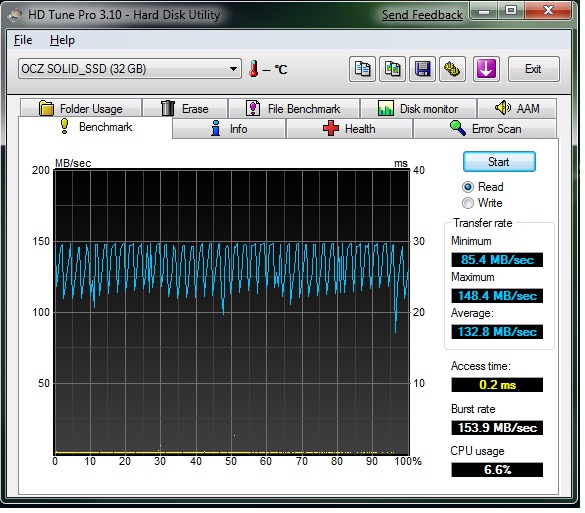This screenshot has height=513, width=585.
Task: Switch to the Folder Usage tab
Action: pyautogui.click(x=81, y=109)
